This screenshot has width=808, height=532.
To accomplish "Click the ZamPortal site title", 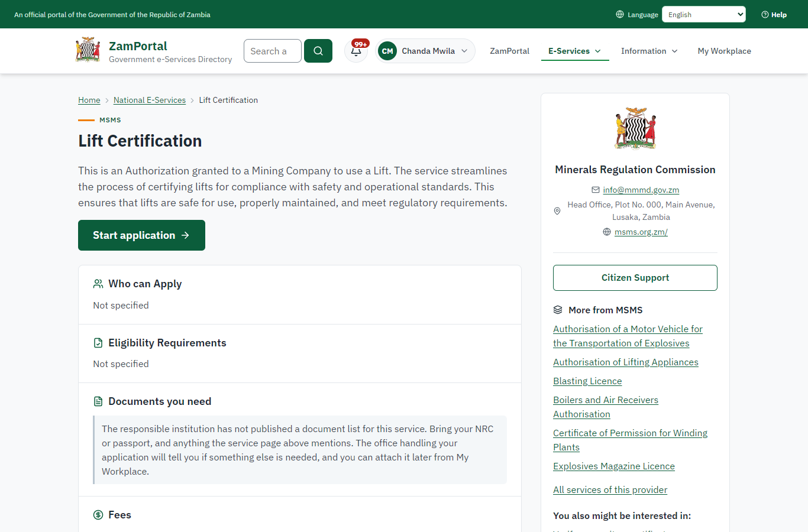I will [138, 46].
